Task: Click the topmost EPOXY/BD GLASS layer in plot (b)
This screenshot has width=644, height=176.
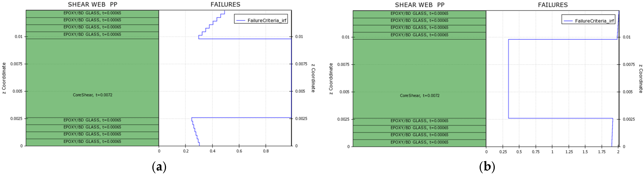Action: coord(419,13)
